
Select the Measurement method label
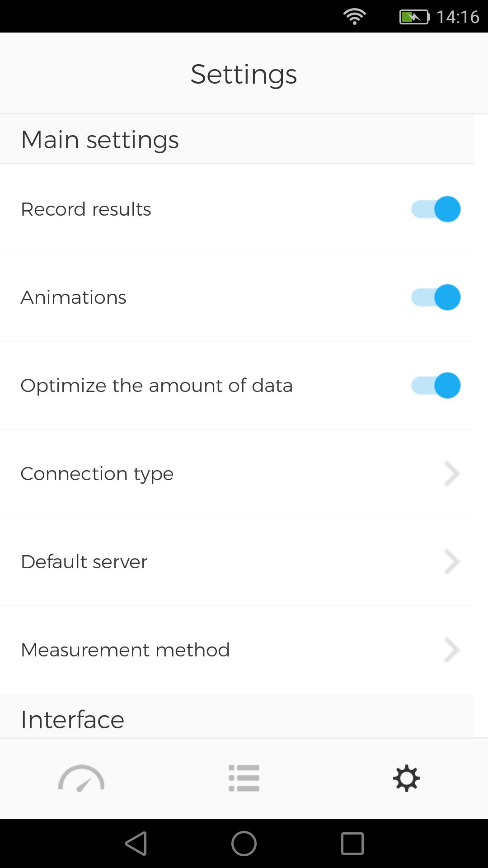tap(125, 650)
